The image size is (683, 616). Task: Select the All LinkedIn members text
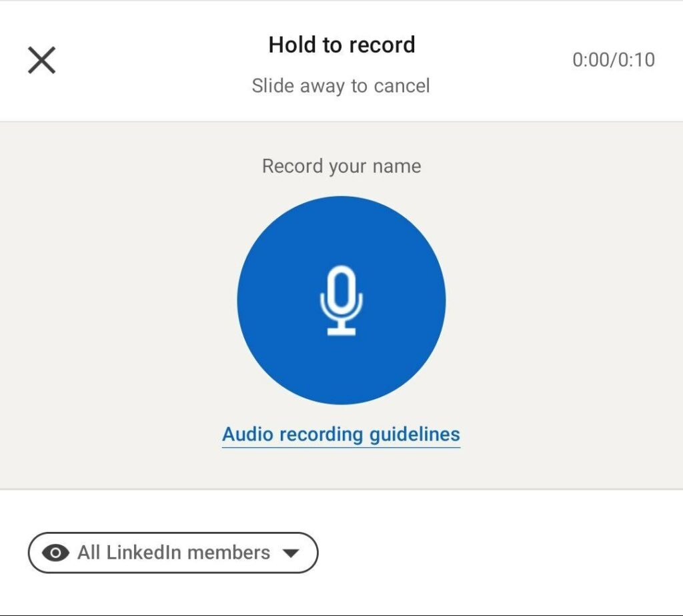click(173, 553)
